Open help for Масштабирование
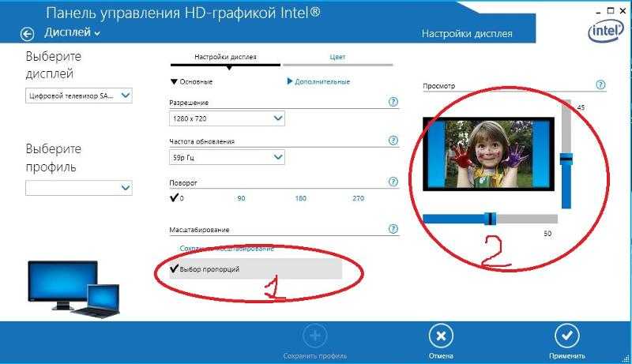The image size is (632, 364). 393,229
